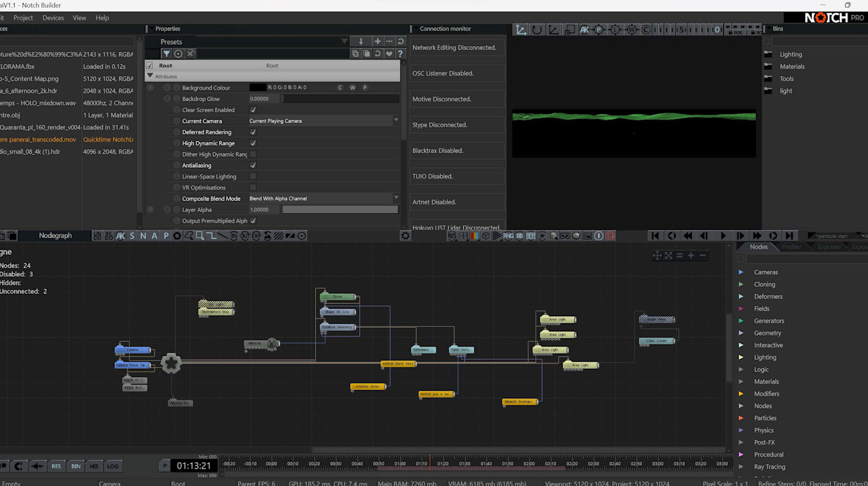The height and width of the screenshot is (486, 868).
Task: Click the red refresh icon in viewport toolbar
Action: [x=610, y=236]
